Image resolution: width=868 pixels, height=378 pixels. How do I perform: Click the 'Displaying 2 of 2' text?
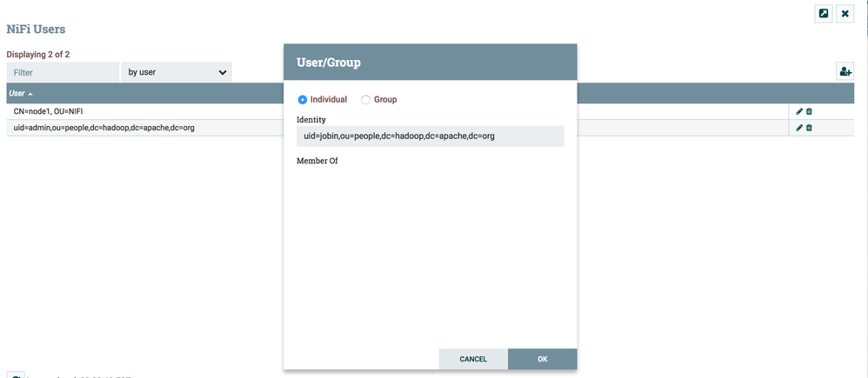[38, 54]
